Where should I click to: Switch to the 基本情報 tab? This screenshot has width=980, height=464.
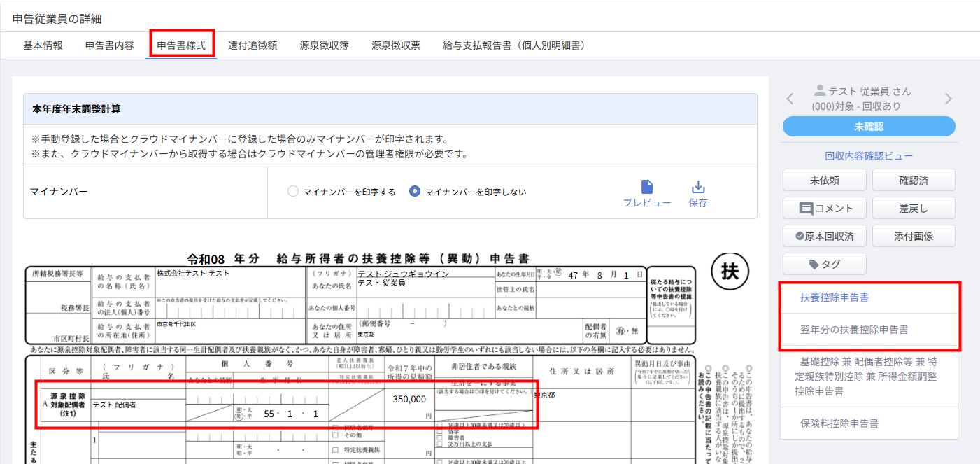tap(43, 45)
